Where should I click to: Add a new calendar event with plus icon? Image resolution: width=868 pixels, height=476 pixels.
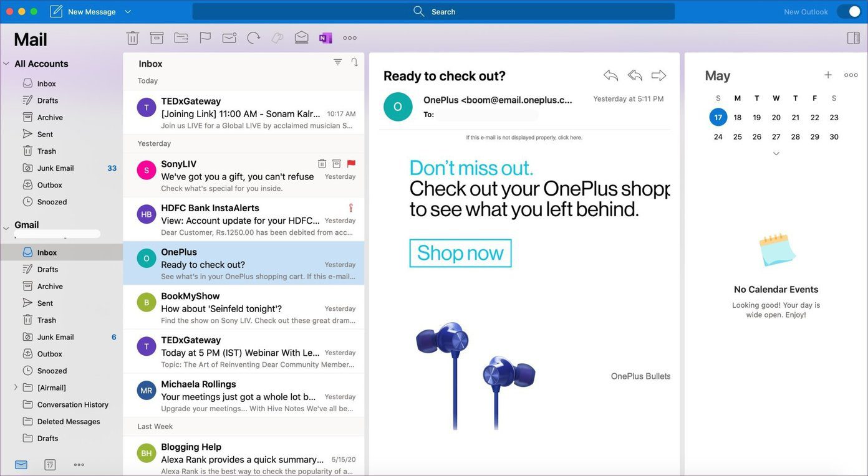coord(828,75)
